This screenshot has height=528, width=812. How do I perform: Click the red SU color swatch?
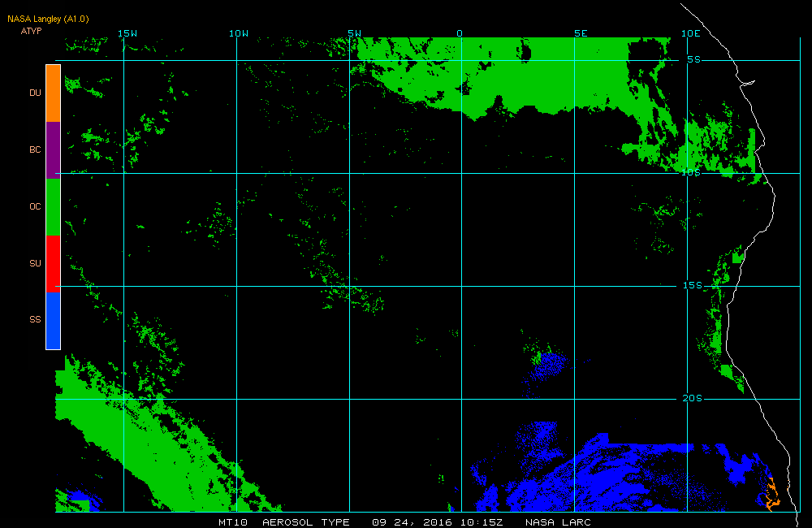click(54, 264)
